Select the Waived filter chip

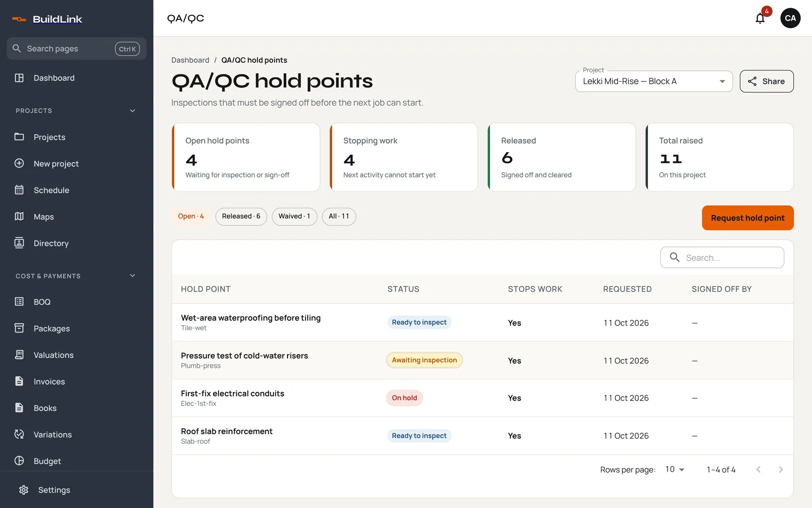(294, 216)
